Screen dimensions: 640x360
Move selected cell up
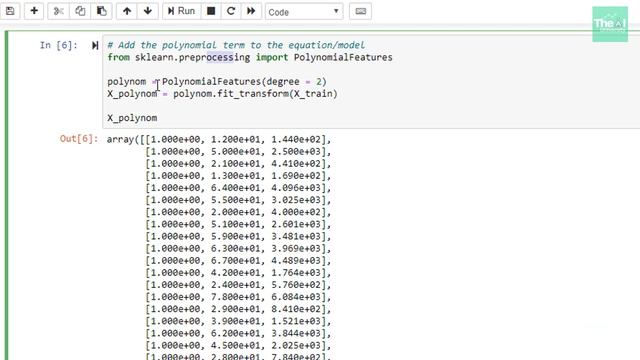tap(127, 11)
